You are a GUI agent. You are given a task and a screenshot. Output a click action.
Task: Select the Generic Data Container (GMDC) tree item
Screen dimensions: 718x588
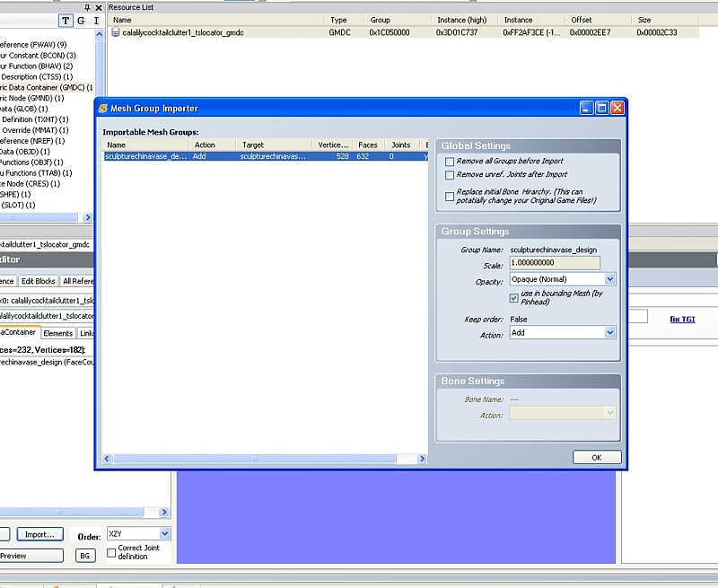45,87
